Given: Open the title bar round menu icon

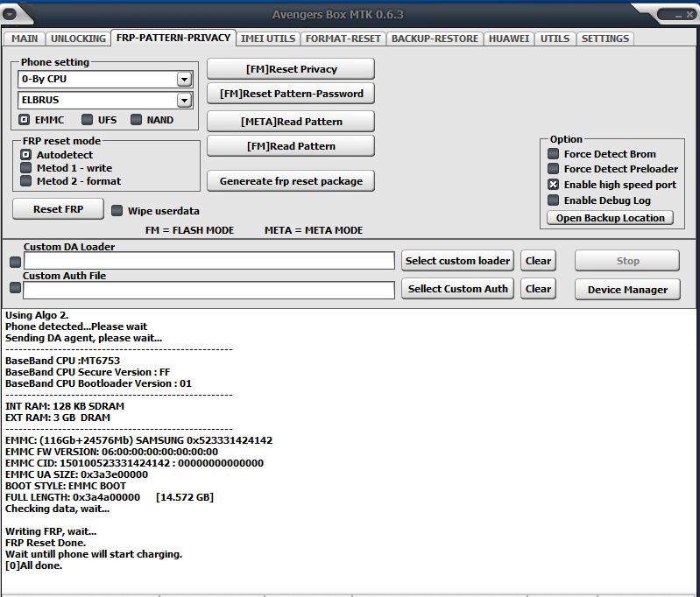Looking at the screenshot, I should pos(10,14).
